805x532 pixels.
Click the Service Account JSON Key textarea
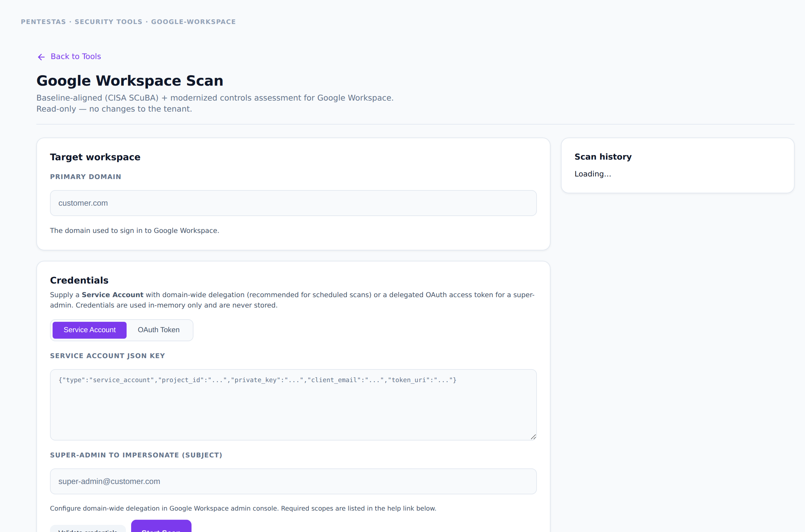coord(293,405)
